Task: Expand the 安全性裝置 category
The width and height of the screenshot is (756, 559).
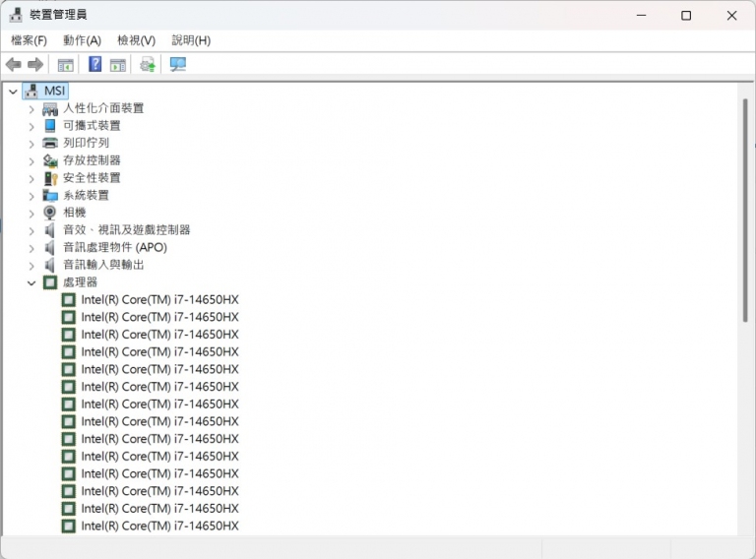Action: click(x=31, y=179)
